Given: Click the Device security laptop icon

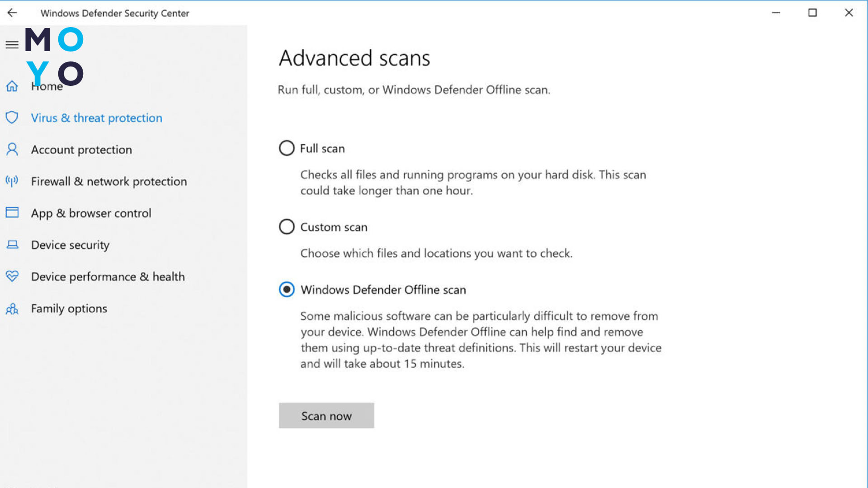Looking at the screenshot, I should 12,244.
